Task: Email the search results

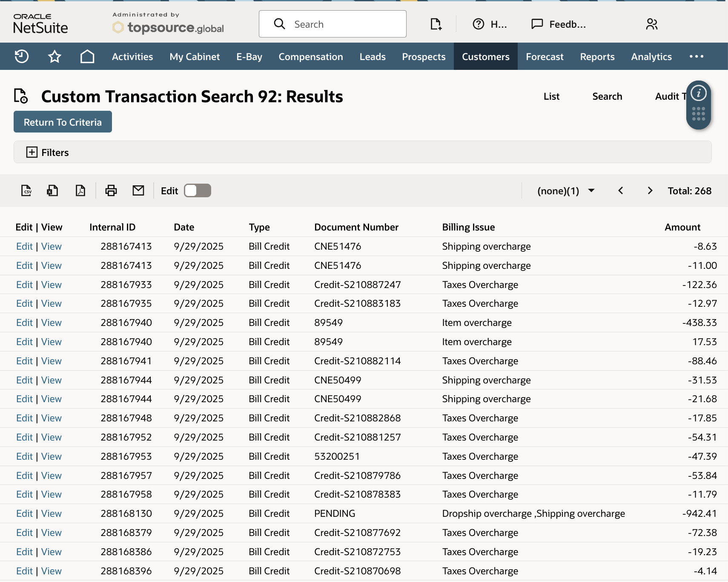Action: (x=138, y=190)
